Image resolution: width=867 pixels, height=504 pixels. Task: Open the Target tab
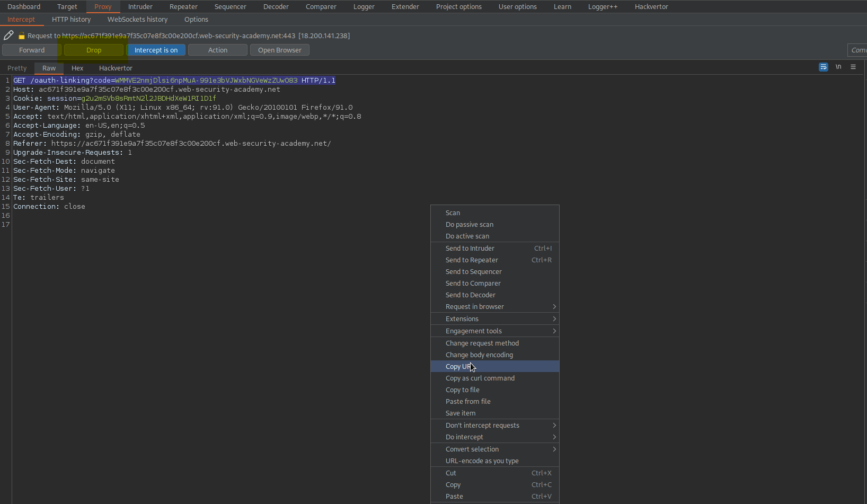(67, 6)
